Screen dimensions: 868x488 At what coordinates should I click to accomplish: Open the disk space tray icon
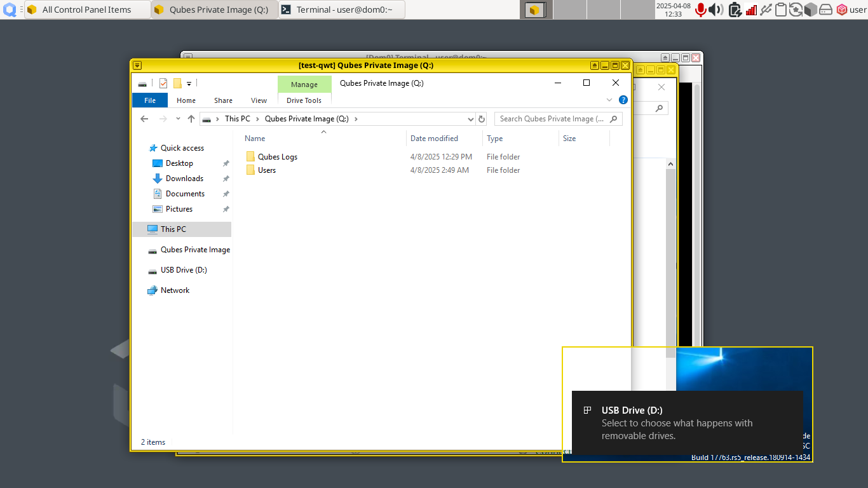coord(825,10)
